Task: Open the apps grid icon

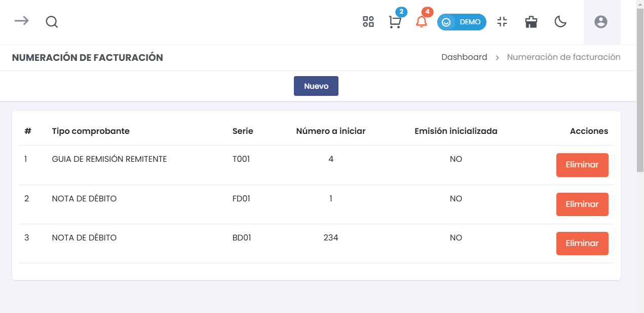Action: coord(368,22)
